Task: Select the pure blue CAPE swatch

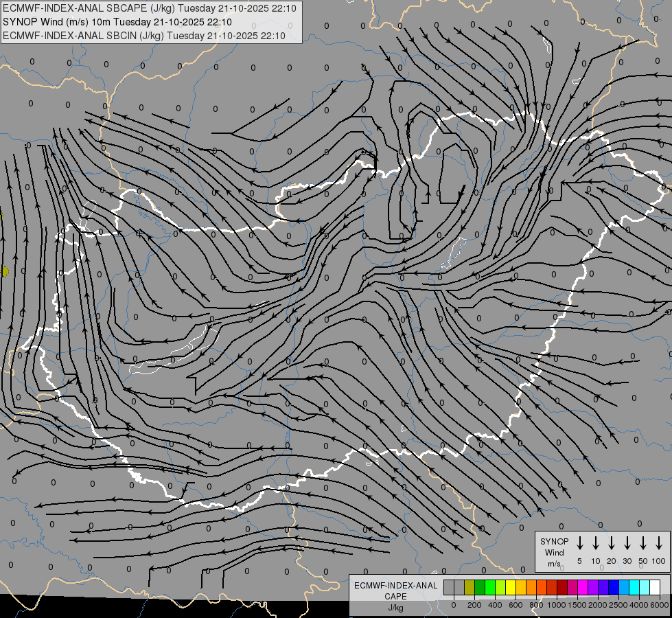Action: tap(613, 587)
